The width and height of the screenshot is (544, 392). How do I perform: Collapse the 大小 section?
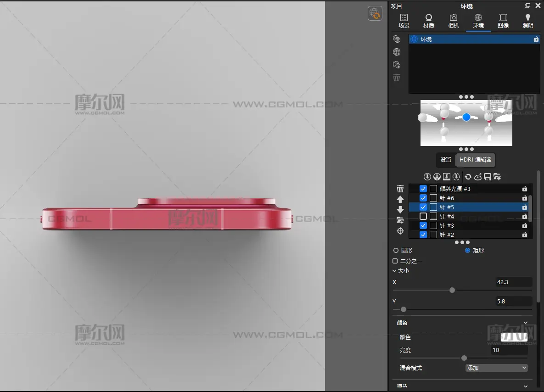[x=394, y=271]
